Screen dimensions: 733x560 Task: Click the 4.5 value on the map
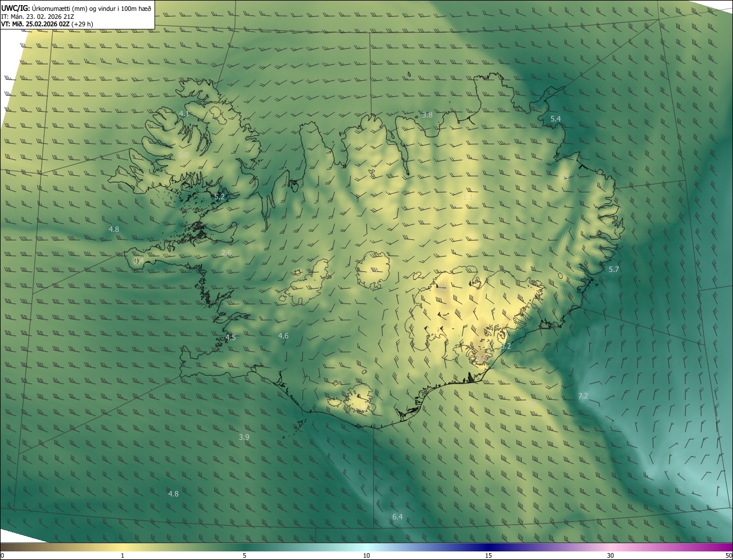click(230, 338)
